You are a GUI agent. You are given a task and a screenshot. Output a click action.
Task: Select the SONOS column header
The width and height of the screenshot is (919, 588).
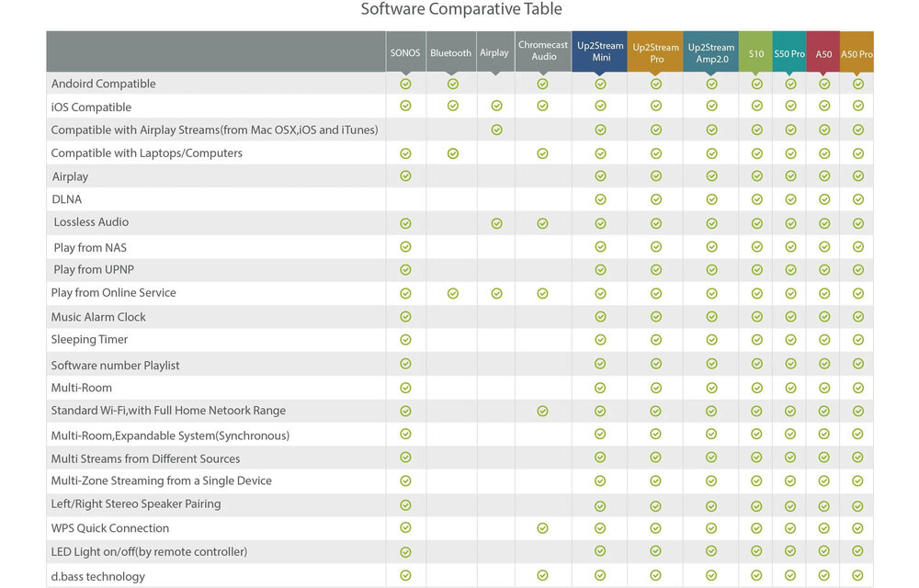coord(405,52)
